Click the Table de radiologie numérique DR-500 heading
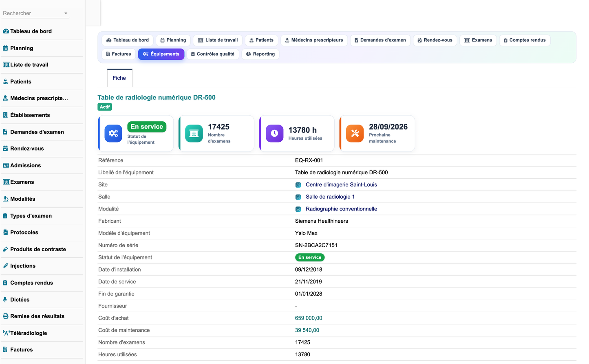The width and height of the screenshot is (589, 364). 157,98
